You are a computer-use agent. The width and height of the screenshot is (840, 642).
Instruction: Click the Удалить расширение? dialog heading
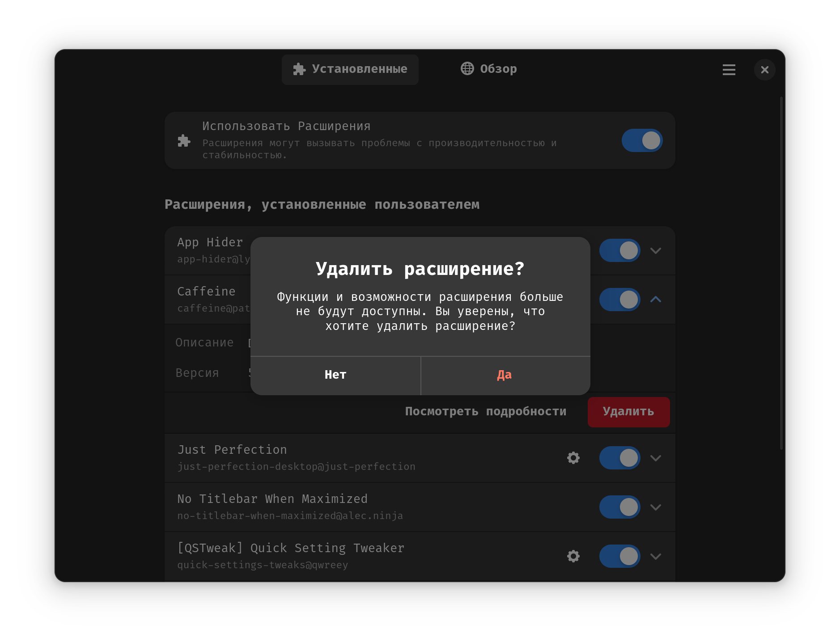click(x=420, y=269)
